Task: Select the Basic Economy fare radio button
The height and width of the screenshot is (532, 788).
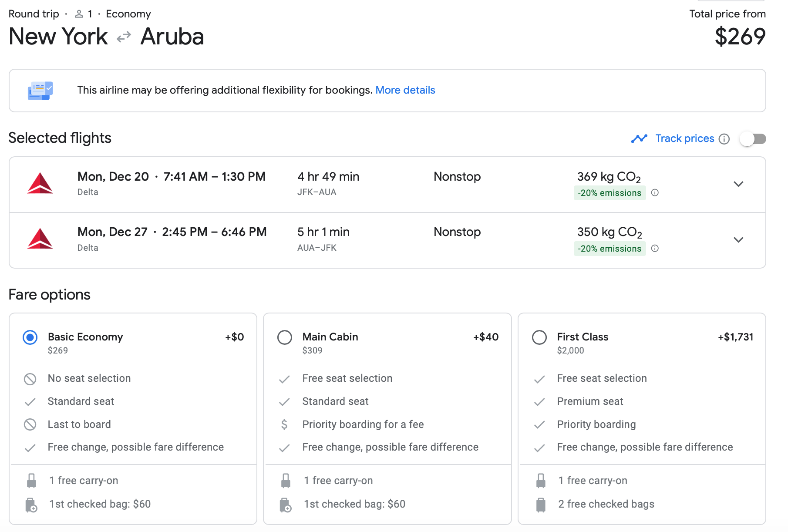Action: [x=30, y=337]
